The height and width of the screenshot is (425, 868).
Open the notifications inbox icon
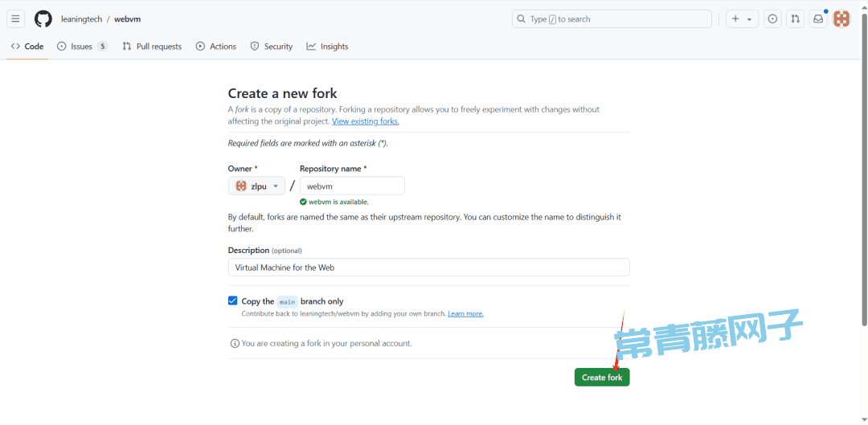click(x=818, y=18)
